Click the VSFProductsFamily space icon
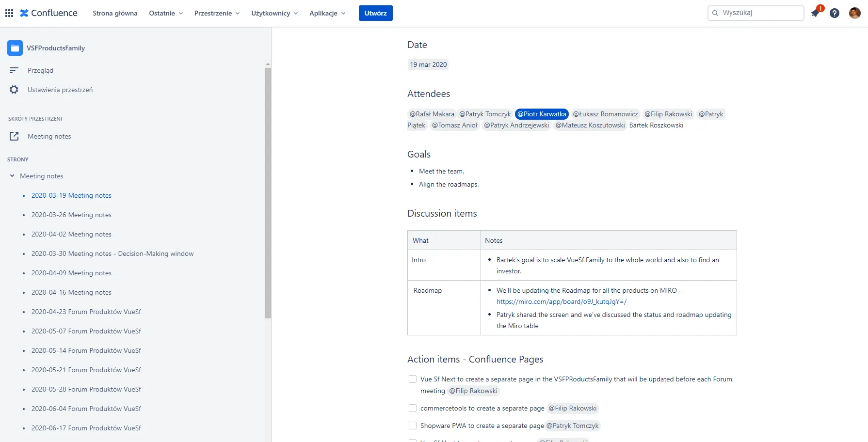 click(15, 48)
